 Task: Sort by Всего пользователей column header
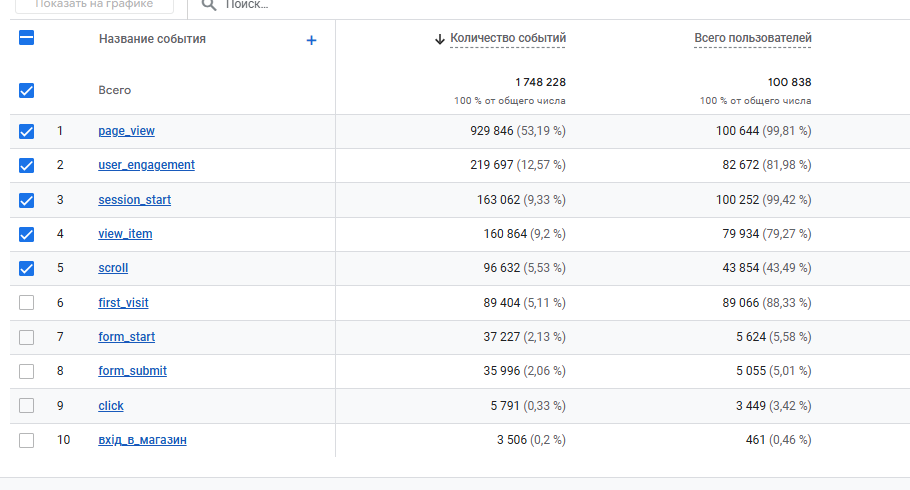point(752,39)
